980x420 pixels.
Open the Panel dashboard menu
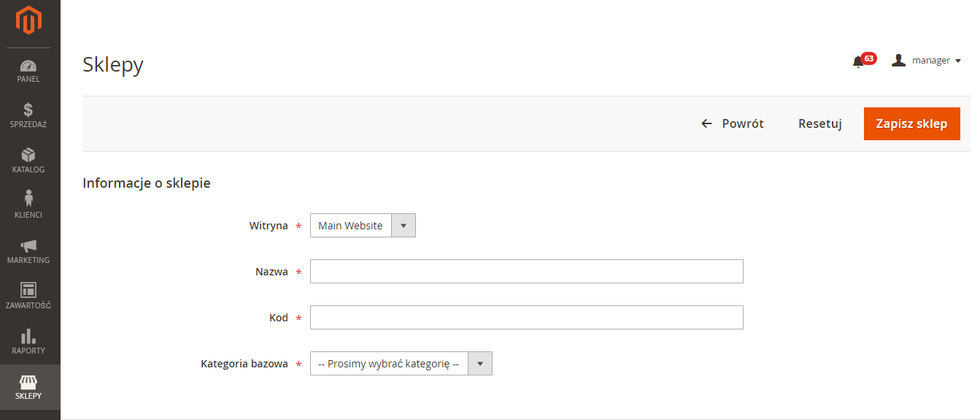[28, 71]
